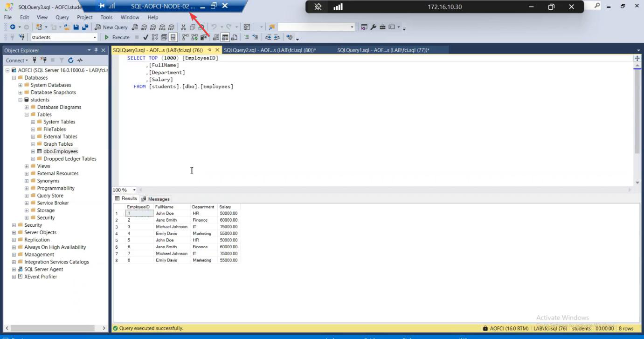Click the save all icon
This screenshot has width=644, height=339.
pyautogui.click(x=85, y=27)
